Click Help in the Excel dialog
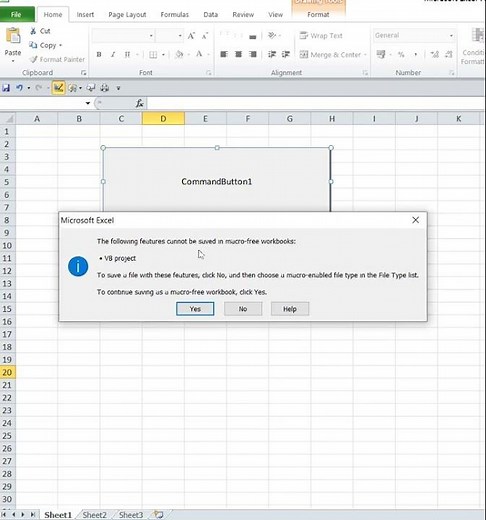 290,309
